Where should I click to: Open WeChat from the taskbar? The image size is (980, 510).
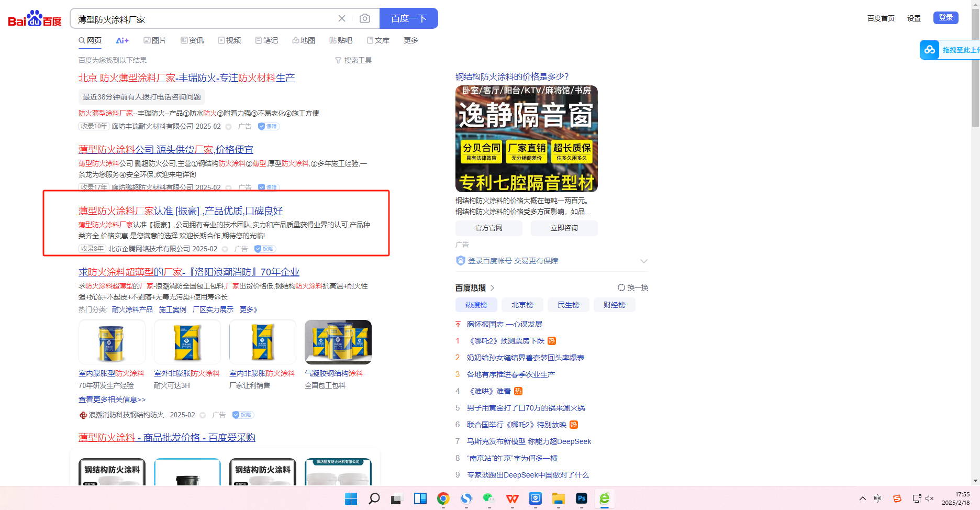coord(489,498)
